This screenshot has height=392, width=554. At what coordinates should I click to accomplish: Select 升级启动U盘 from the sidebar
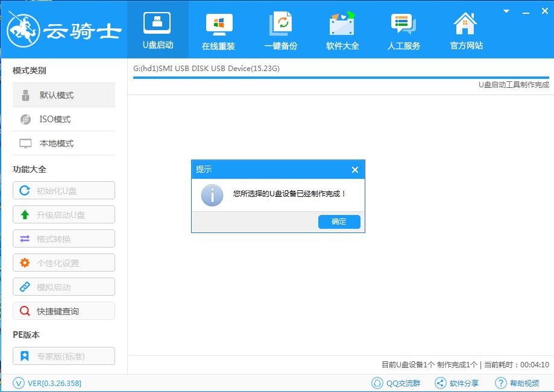[63, 214]
